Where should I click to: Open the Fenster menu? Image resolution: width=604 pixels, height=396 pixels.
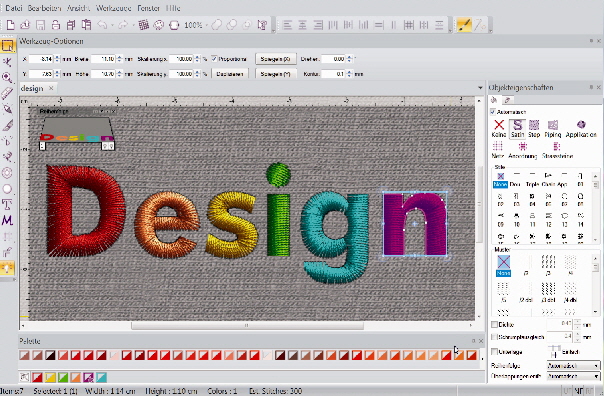coord(148,8)
